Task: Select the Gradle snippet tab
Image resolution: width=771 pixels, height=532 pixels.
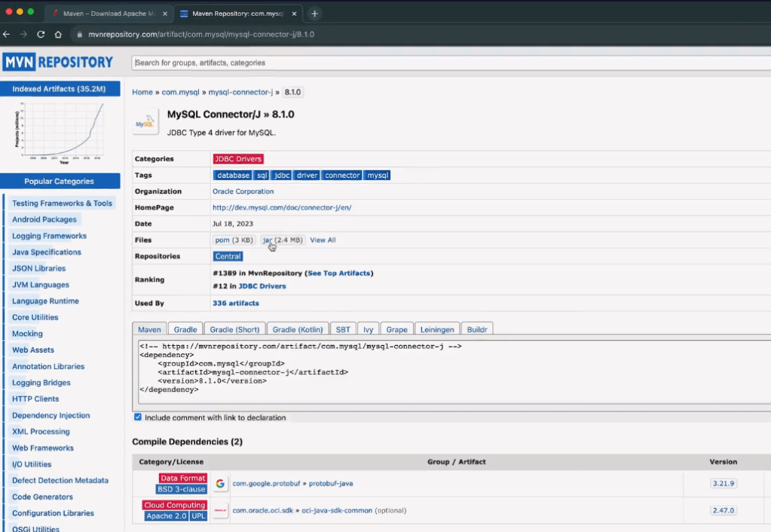Action: click(x=185, y=329)
